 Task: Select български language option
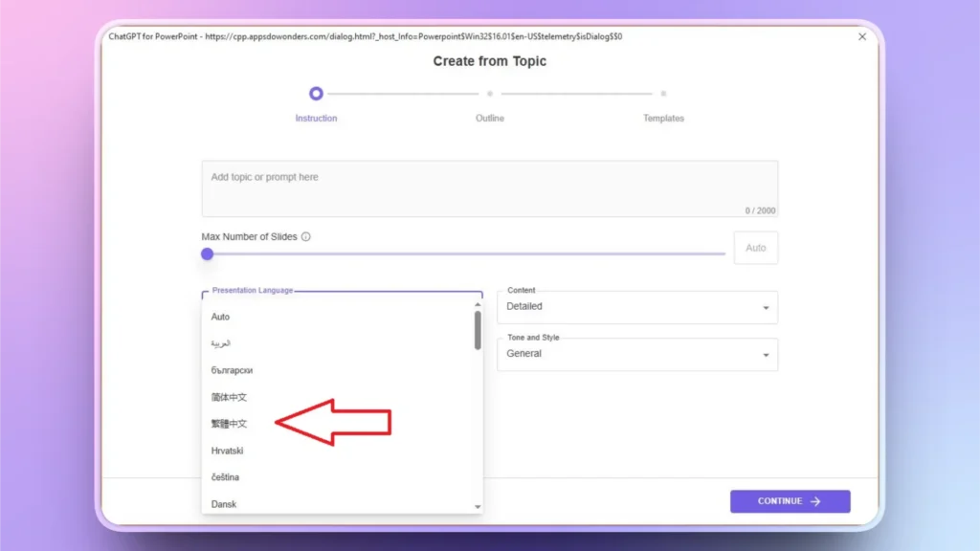coord(233,370)
